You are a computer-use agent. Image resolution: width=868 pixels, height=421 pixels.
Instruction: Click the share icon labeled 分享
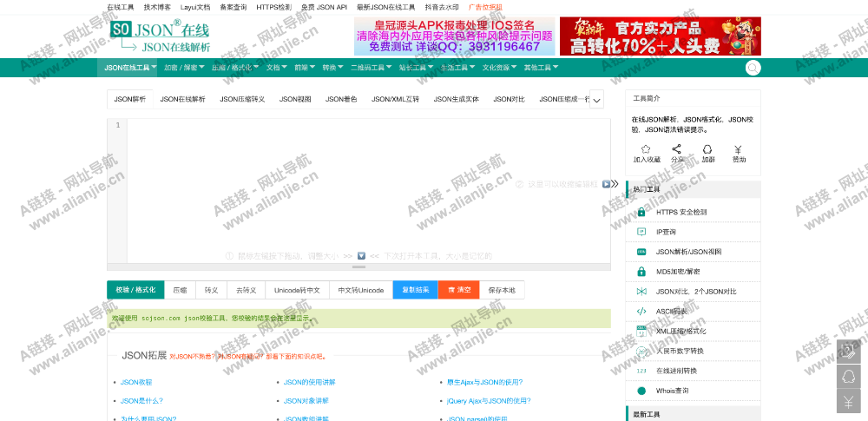click(x=676, y=149)
